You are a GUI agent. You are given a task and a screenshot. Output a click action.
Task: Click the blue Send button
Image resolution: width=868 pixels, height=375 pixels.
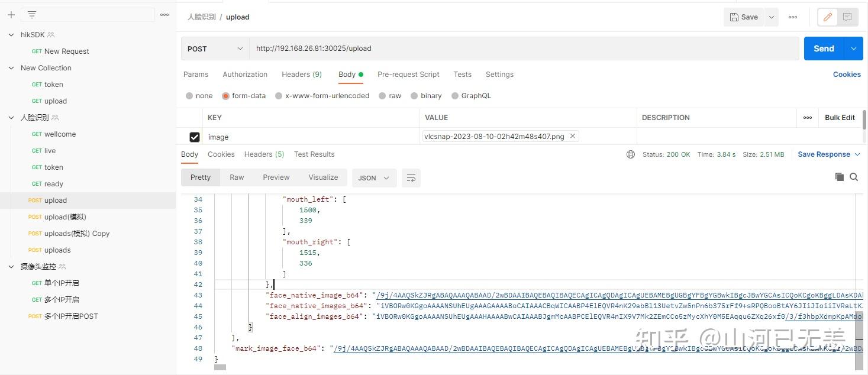(x=824, y=49)
